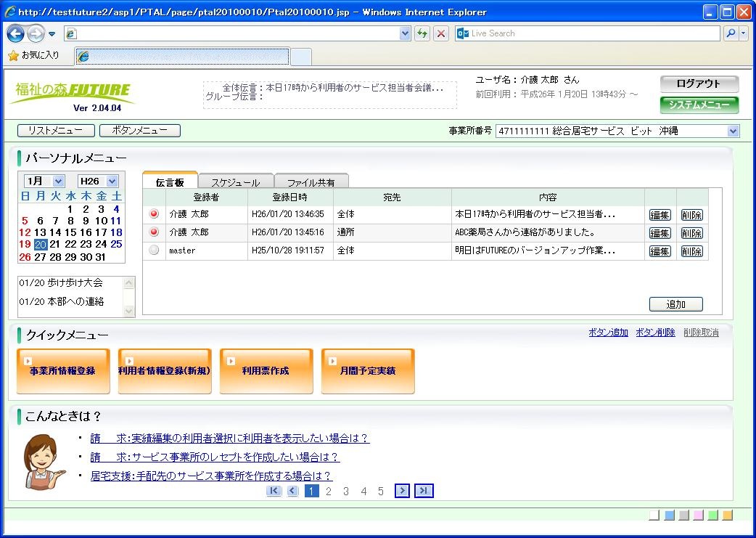Click into the browser address bar
This screenshot has height=538, width=756.
click(x=238, y=33)
